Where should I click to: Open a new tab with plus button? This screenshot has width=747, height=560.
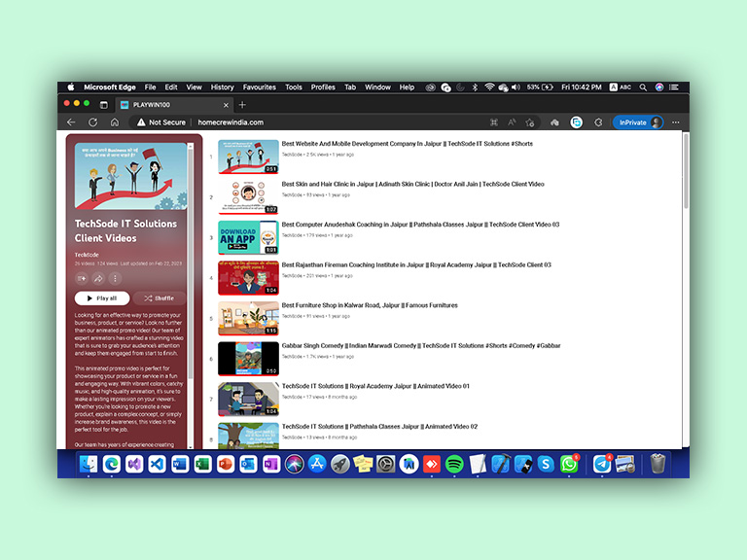pyautogui.click(x=242, y=105)
